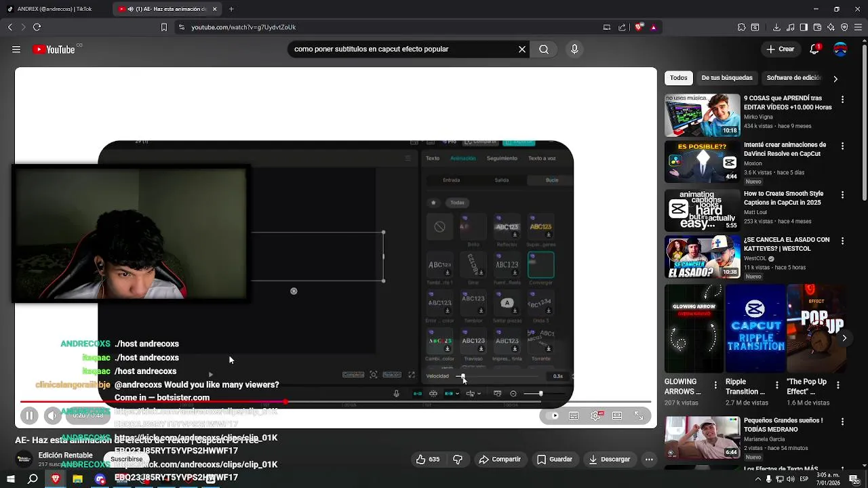
Task: Open the Brave main menu
Action: click(858, 27)
